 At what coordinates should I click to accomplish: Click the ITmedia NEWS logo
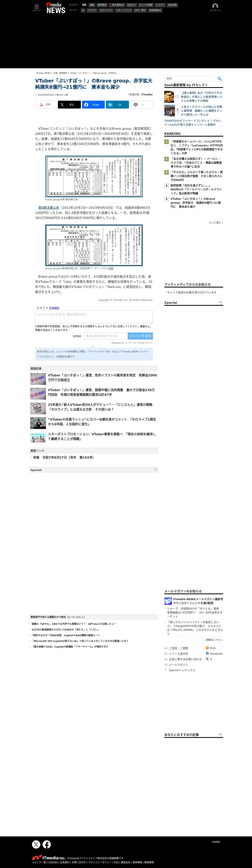click(56, 8)
